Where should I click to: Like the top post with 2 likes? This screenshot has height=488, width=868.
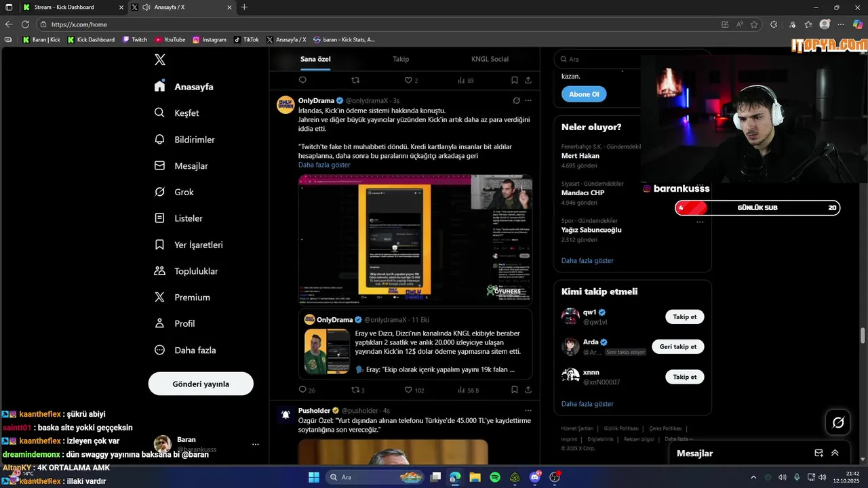[x=411, y=80]
